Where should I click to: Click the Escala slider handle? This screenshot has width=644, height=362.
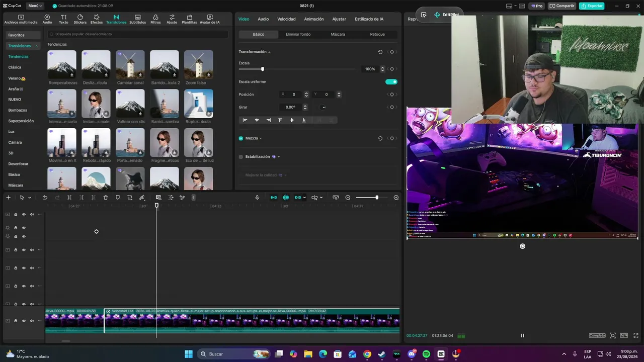[x=262, y=69]
